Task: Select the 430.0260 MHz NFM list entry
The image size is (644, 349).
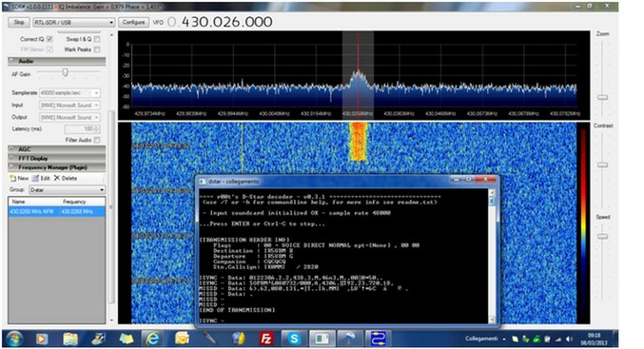Action: pyautogui.click(x=57, y=211)
